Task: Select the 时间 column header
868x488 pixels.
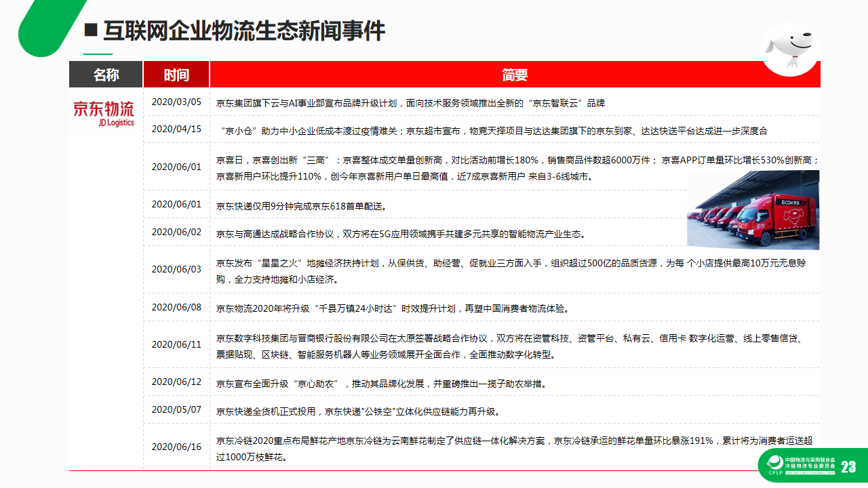Action: pos(176,75)
